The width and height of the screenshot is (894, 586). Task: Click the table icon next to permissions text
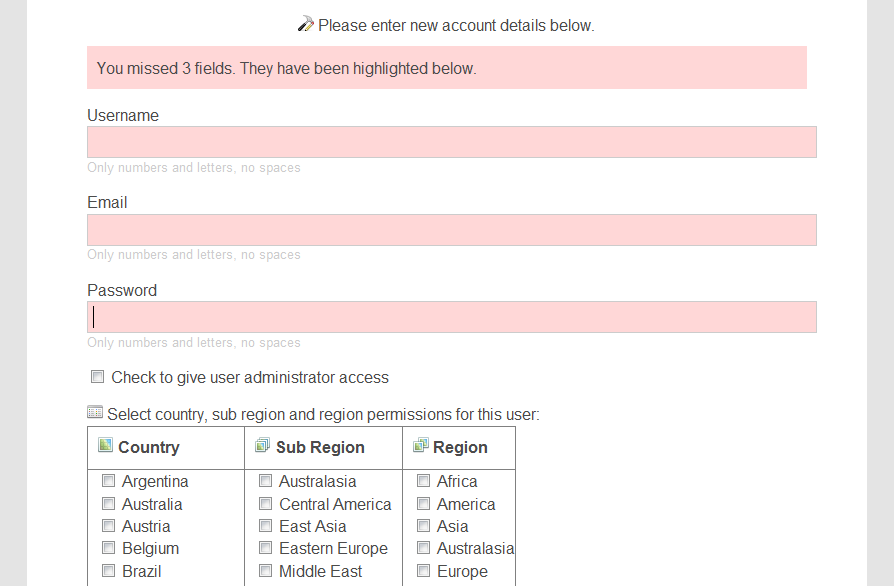click(95, 412)
